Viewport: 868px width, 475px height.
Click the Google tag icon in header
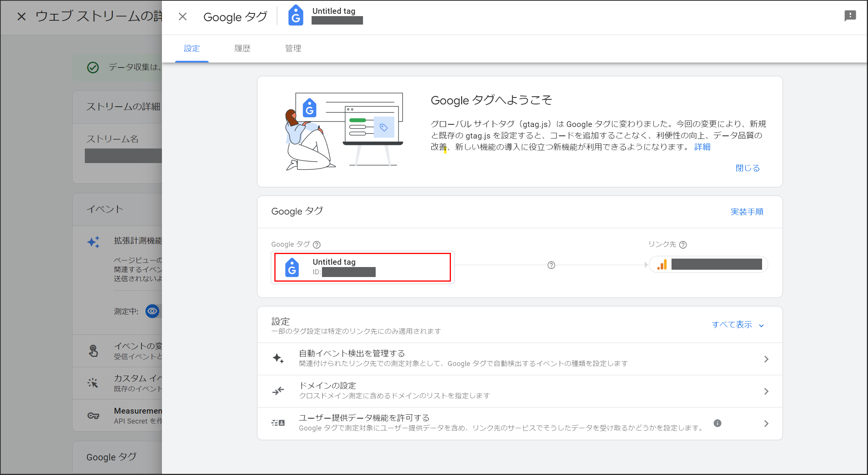coord(295,16)
